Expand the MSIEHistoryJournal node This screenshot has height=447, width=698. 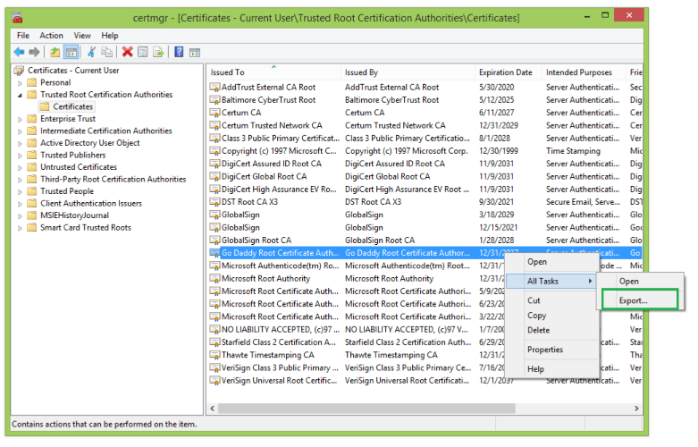(x=20, y=216)
